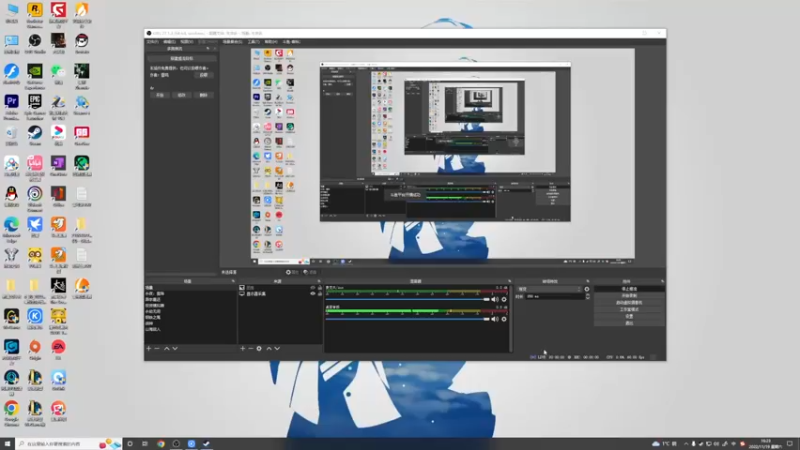Screen dimensions: 800x450
Task: Open the EA app desktop icon
Action: (58, 350)
